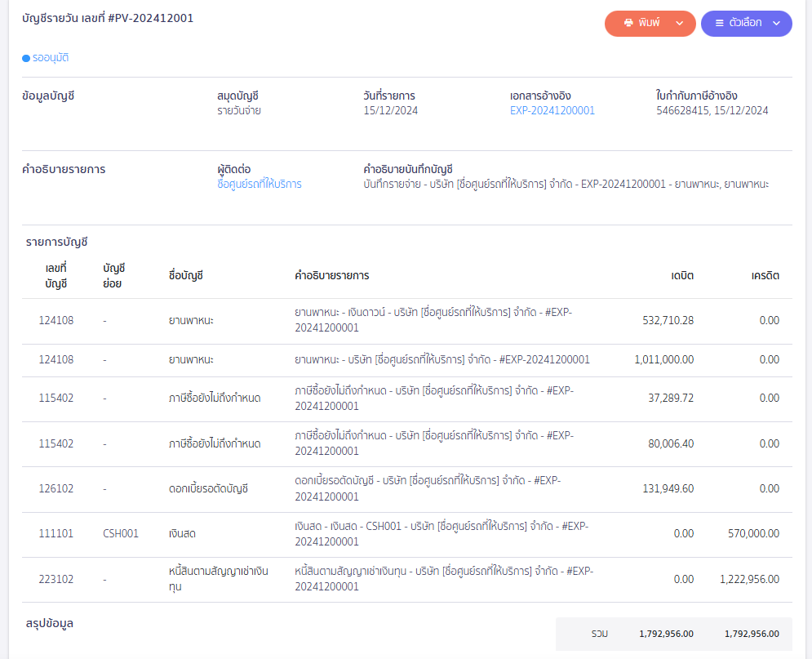
Task: Click the รออนุมัติ status label
Action: [x=51, y=58]
